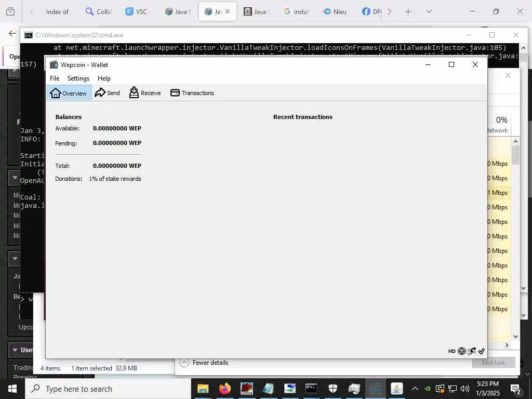The image size is (532, 399).
Task: Open the Windows Start menu
Action: coord(12,389)
